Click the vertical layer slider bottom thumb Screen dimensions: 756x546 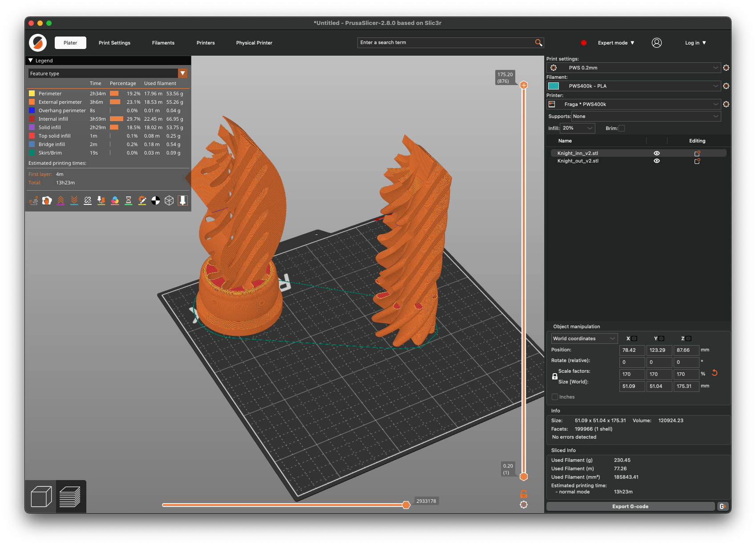524,477
